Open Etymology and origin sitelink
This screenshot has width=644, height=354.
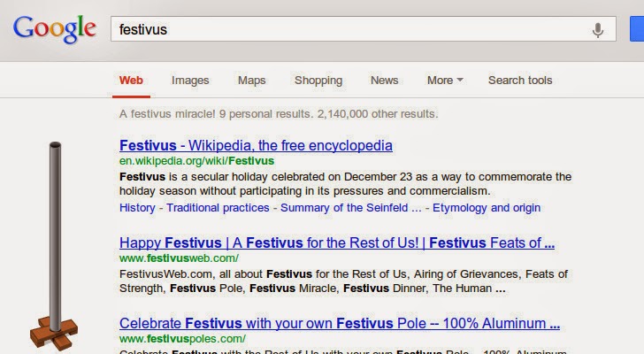point(487,207)
